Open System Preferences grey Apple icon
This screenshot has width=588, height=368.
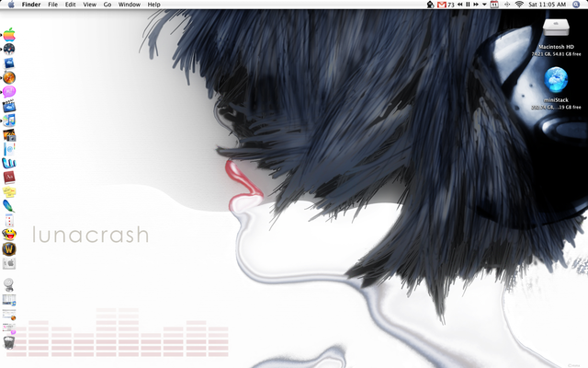pos(9,263)
